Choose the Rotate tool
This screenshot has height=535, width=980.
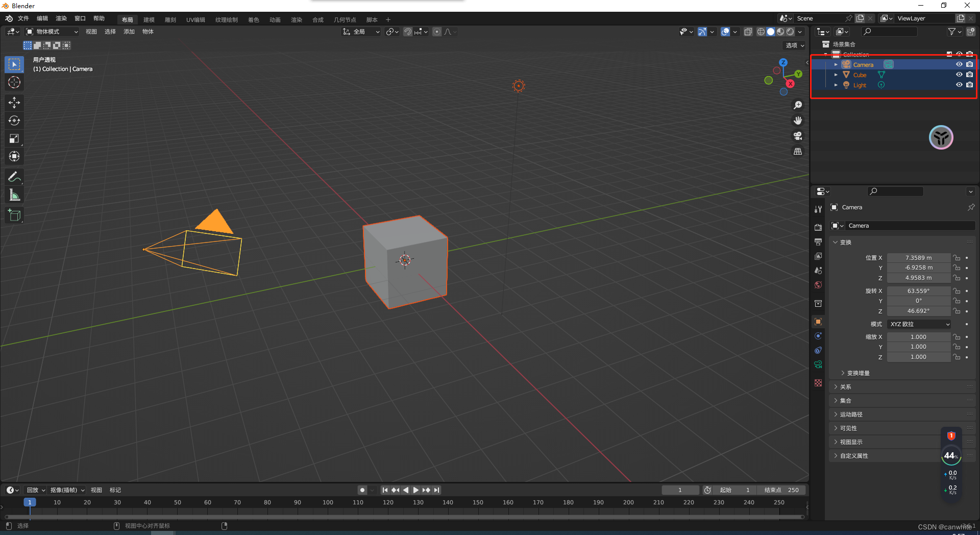tap(14, 120)
